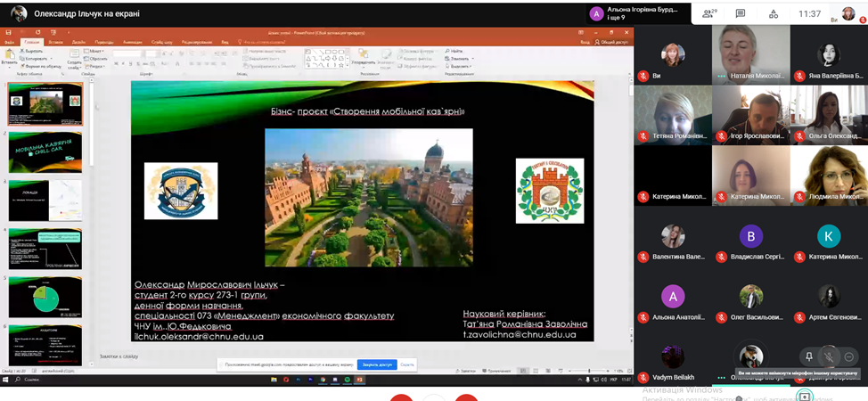Screen dimensions: 868x401
Task: Click the Chrome icon on the shared taskbar
Action: pos(323,380)
